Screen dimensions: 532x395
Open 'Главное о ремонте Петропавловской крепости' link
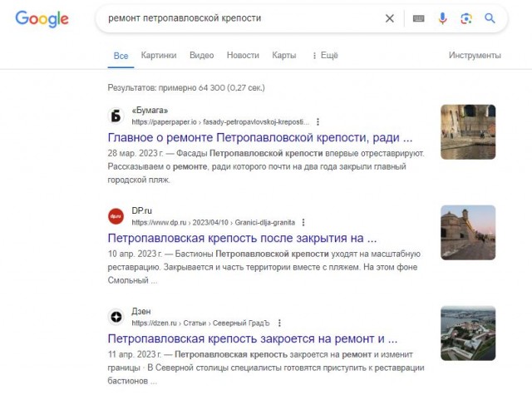tap(260, 137)
